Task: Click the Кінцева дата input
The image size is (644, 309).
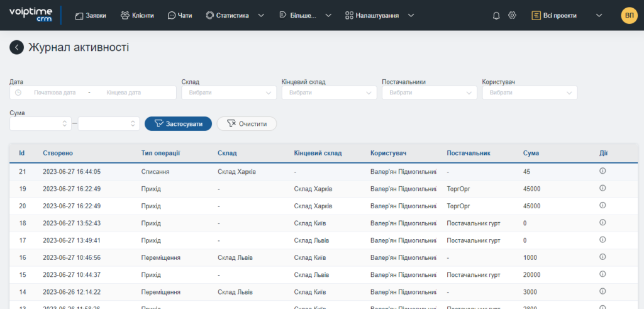Action: click(124, 93)
